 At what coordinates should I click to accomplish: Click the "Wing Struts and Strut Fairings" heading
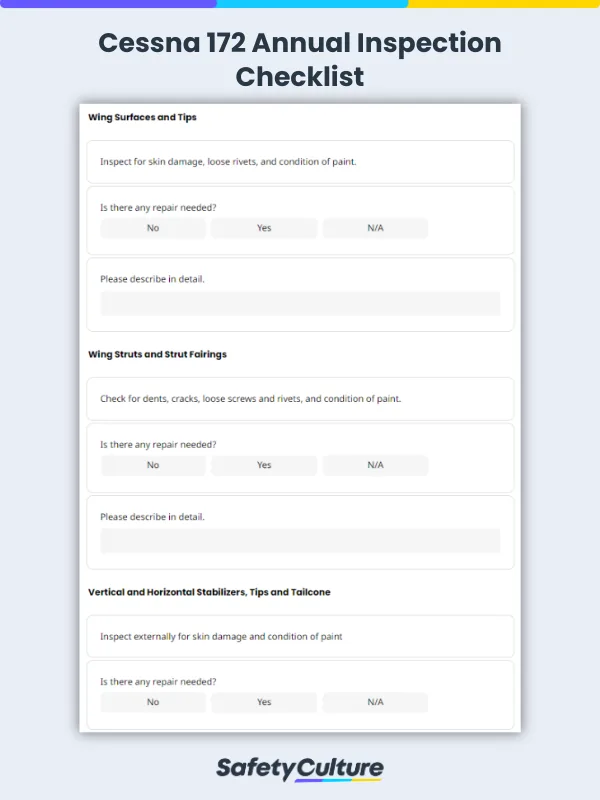(x=157, y=354)
